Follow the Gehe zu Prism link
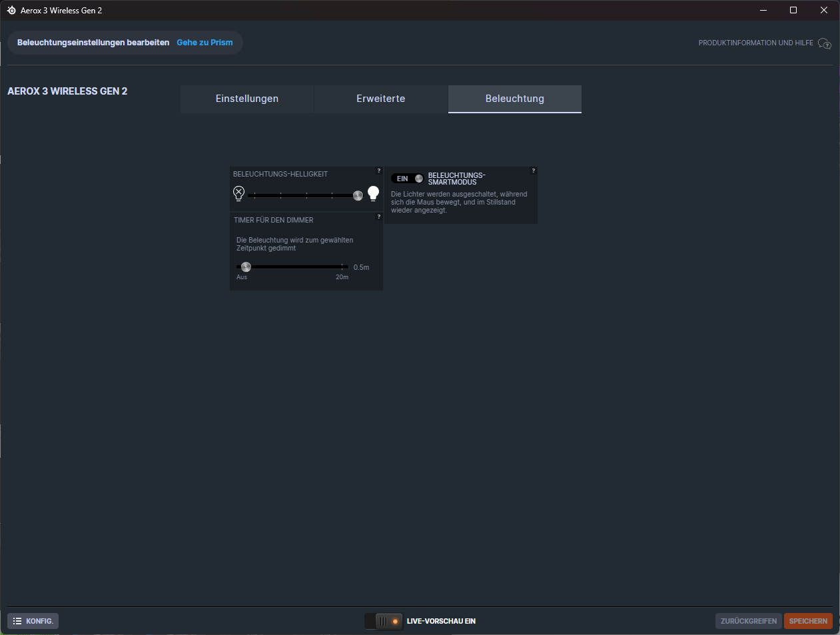The height and width of the screenshot is (635, 840). [x=205, y=43]
